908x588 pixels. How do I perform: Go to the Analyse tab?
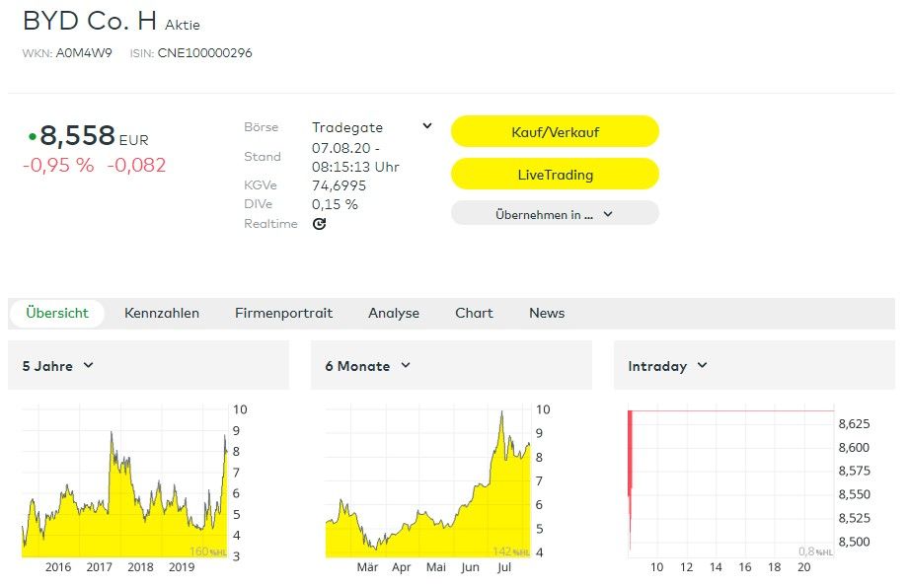point(394,313)
